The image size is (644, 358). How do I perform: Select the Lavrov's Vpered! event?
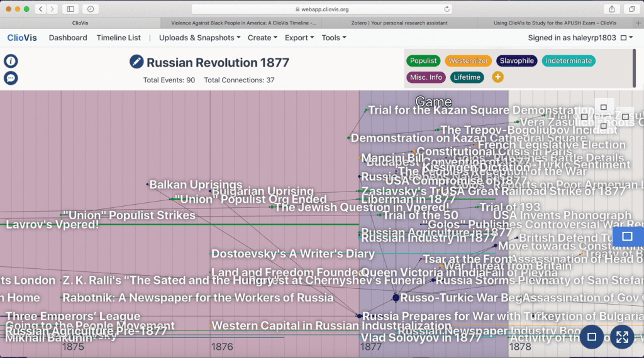click(x=52, y=224)
